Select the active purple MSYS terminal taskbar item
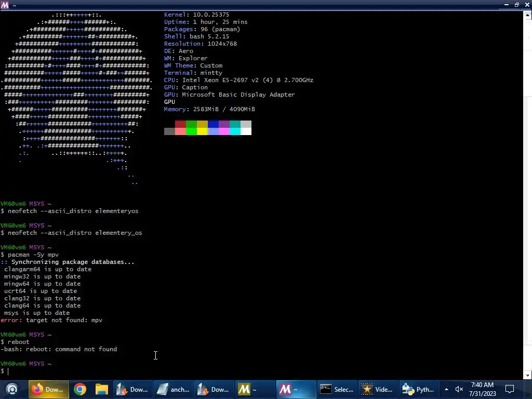The height and width of the screenshot is (399, 532). [x=296, y=389]
